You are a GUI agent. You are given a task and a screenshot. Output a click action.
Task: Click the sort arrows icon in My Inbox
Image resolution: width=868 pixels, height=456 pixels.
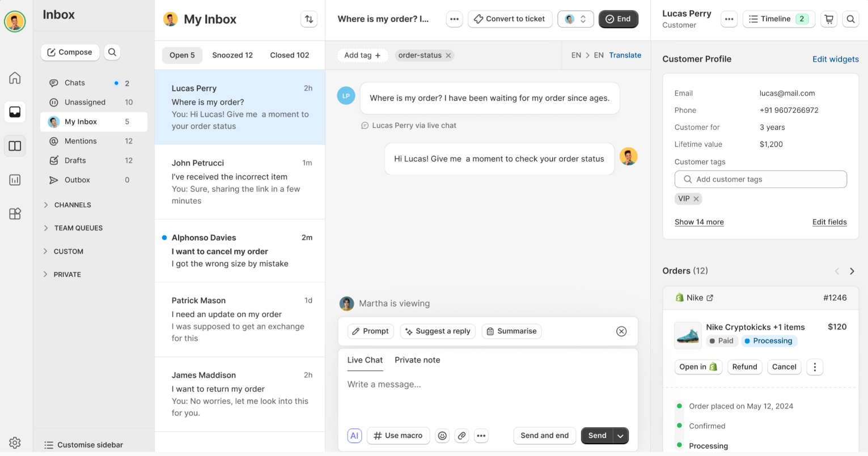pyautogui.click(x=309, y=19)
